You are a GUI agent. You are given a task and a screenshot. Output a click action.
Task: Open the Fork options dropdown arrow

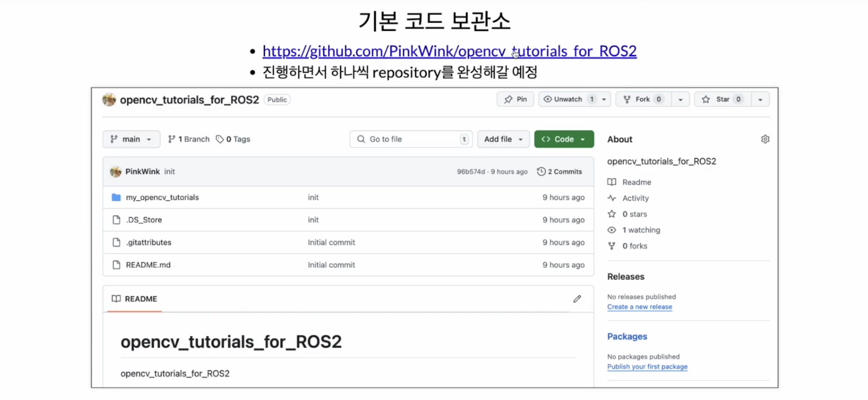click(x=680, y=99)
